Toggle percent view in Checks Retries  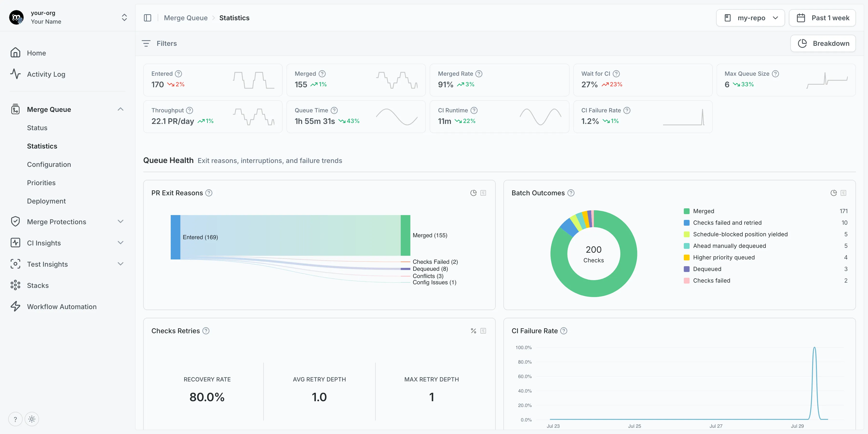(474, 331)
